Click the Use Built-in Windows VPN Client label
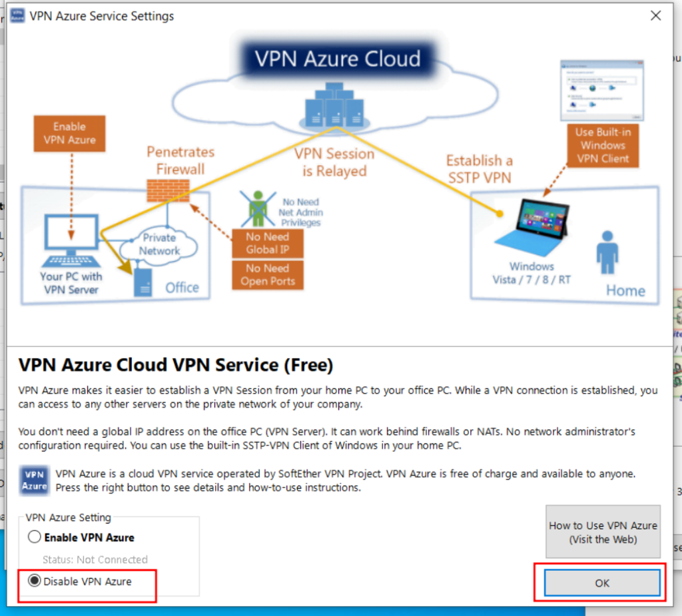This screenshot has height=616, width=682. 602,145
